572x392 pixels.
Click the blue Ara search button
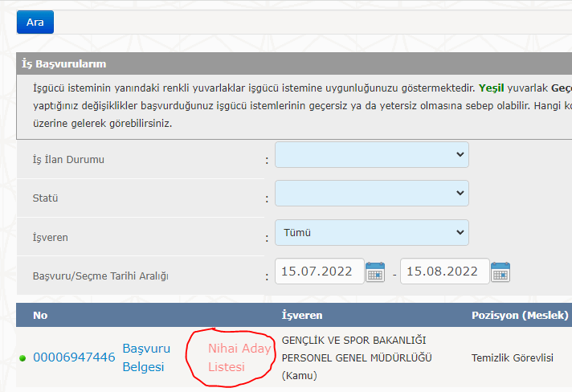[x=35, y=22]
